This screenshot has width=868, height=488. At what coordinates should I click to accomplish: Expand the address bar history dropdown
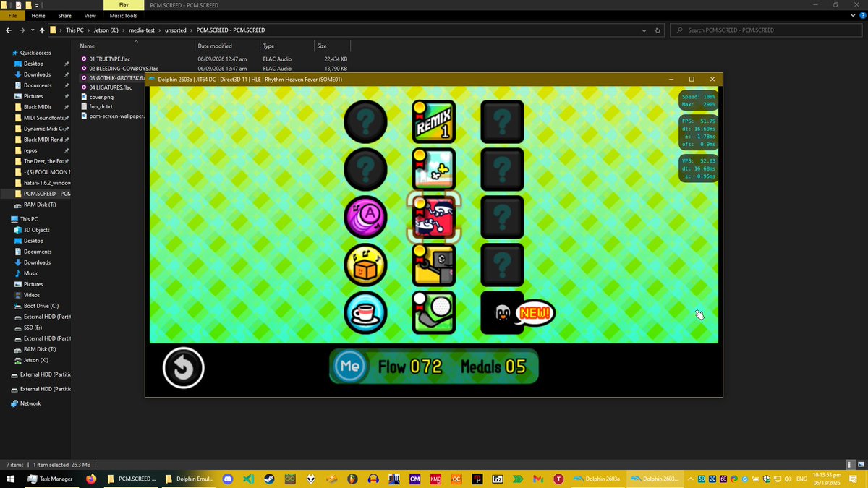coord(644,30)
